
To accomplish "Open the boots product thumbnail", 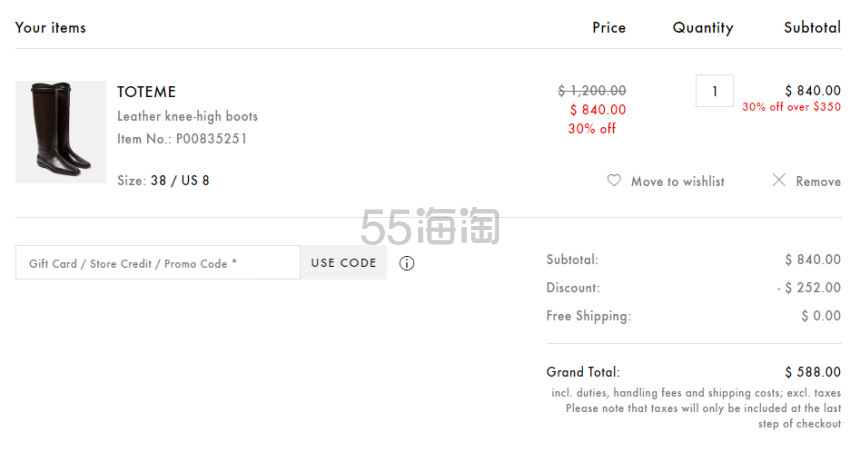I will tap(60, 132).
